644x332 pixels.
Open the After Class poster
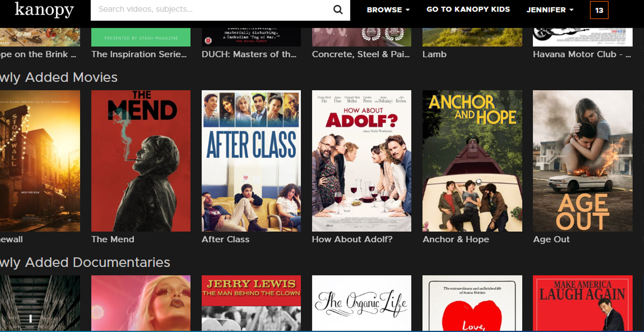pyautogui.click(x=251, y=161)
